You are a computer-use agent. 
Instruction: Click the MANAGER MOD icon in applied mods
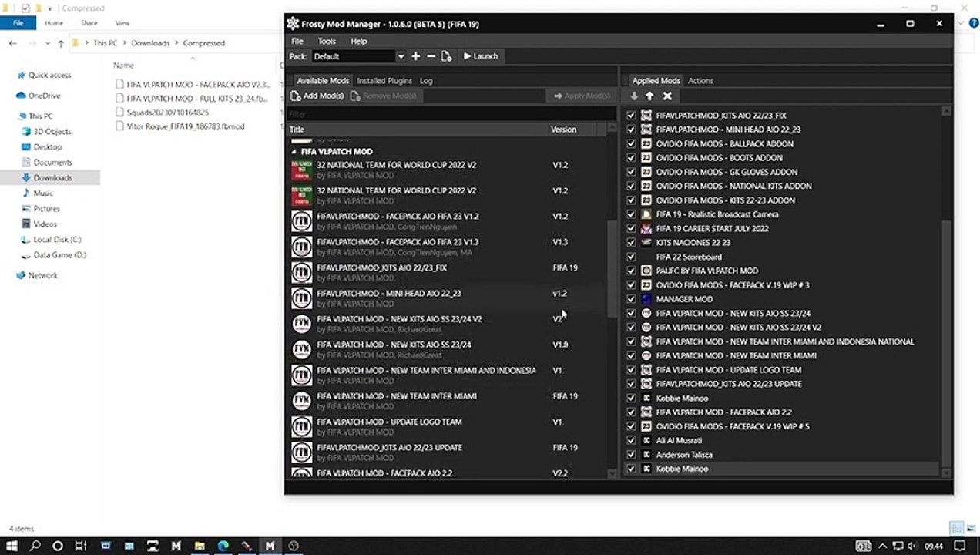[x=646, y=299]
